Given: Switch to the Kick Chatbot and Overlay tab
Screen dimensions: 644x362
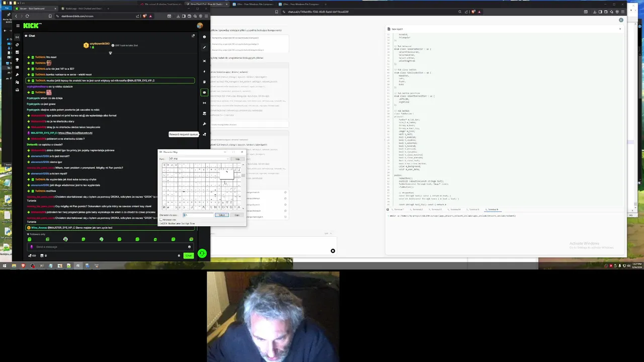Looking at the screenshot, I should pos(83,9).
